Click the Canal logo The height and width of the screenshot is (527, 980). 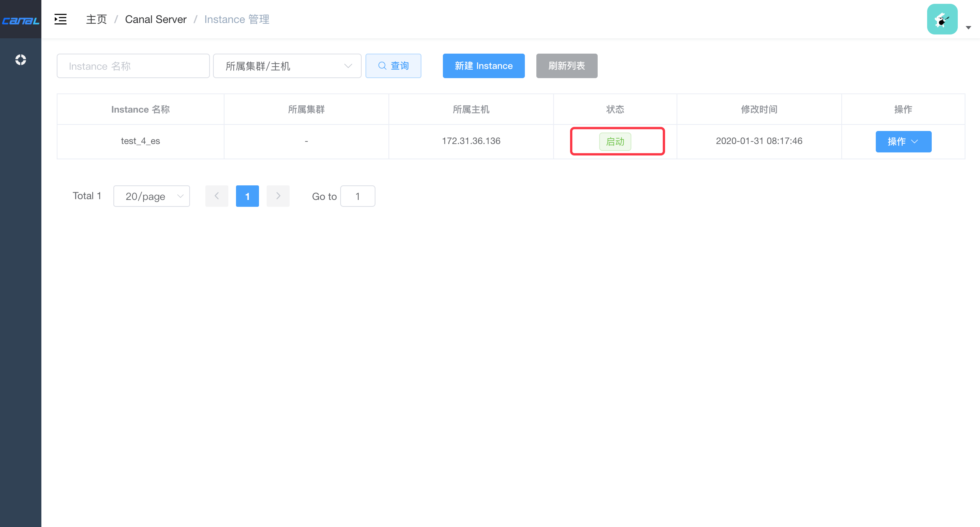(21, 20)
